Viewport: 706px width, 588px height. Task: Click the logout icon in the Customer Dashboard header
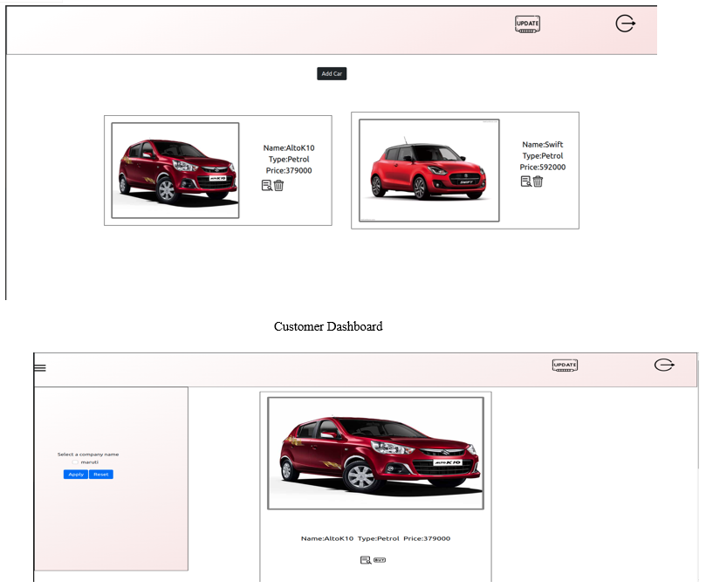(x=664, y=365)
